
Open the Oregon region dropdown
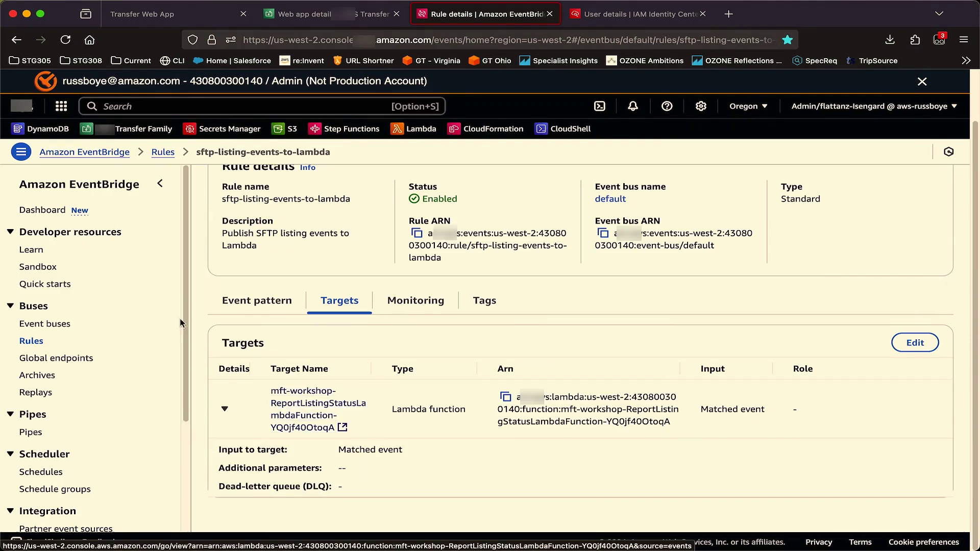coord(748,106)
